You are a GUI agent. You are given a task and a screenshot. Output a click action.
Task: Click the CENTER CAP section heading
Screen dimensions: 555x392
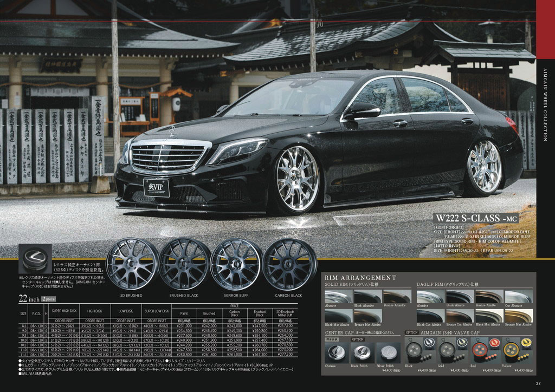pyautogui.click(x=339, y=332)
